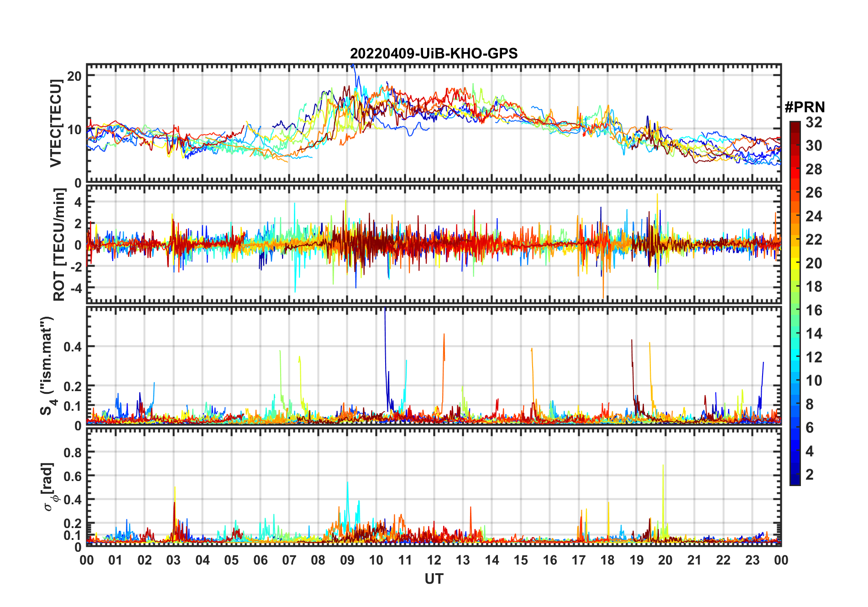Select VTEC axis tick label "10"
868x607 pixels.
point(74,130)
